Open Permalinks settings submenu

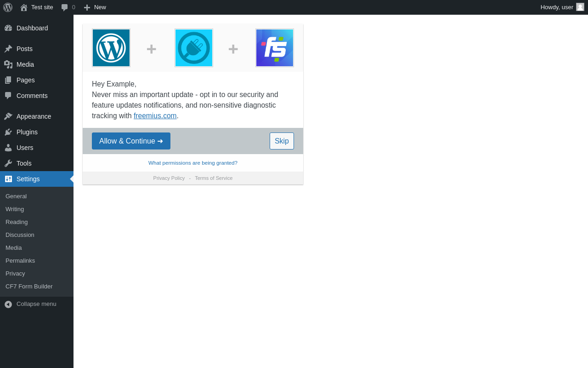coord(20,260)
